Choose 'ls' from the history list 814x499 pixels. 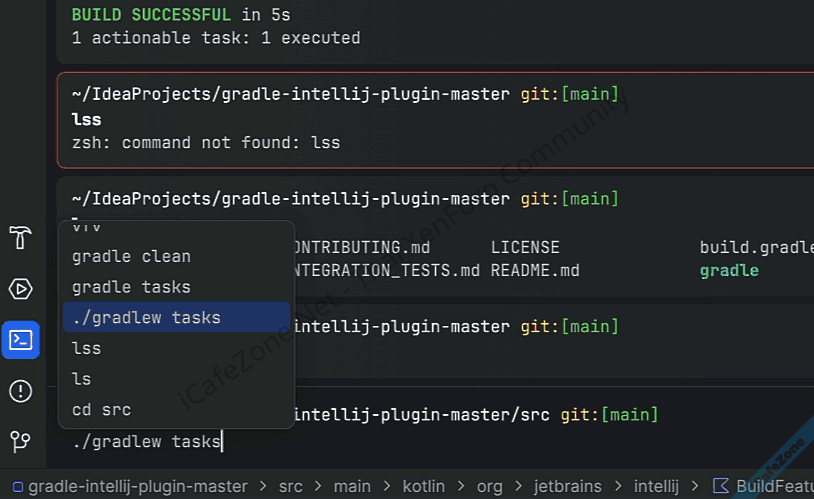82,379
